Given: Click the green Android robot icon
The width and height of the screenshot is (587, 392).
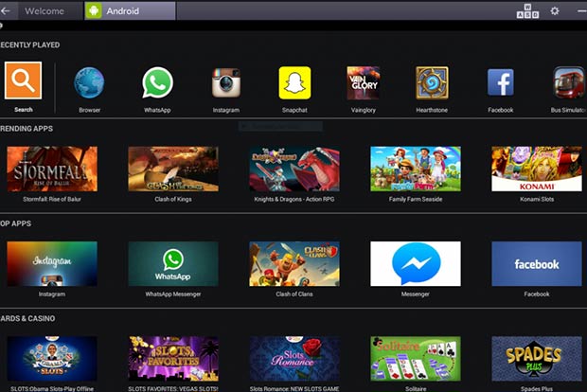Looking at the screenshot, I should point(94,10).
